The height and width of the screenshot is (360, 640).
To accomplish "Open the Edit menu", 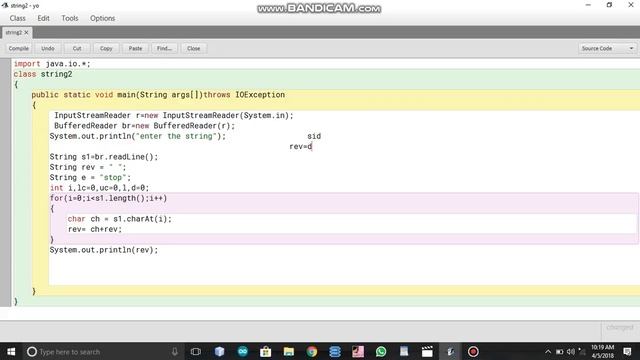I will [x=43, y=18].
